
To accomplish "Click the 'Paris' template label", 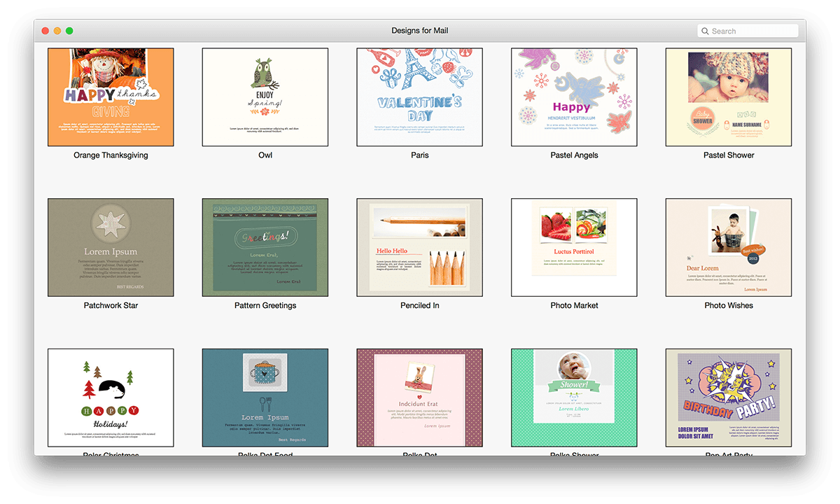I will point(420,155).
